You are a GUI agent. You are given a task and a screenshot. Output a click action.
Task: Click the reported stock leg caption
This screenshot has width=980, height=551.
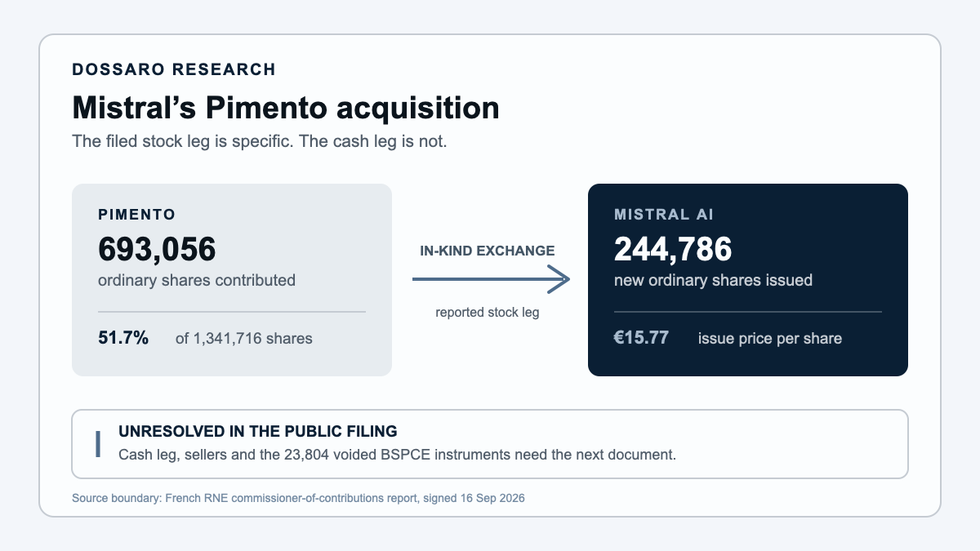point(488,312)
